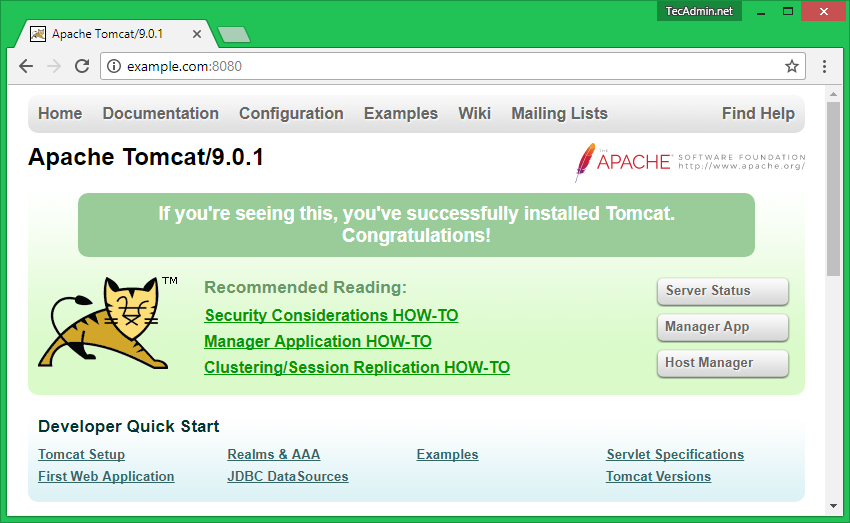Click the Host Manager button
The image size is (850, 523).
pyautogui.click(x=723, y=363)
